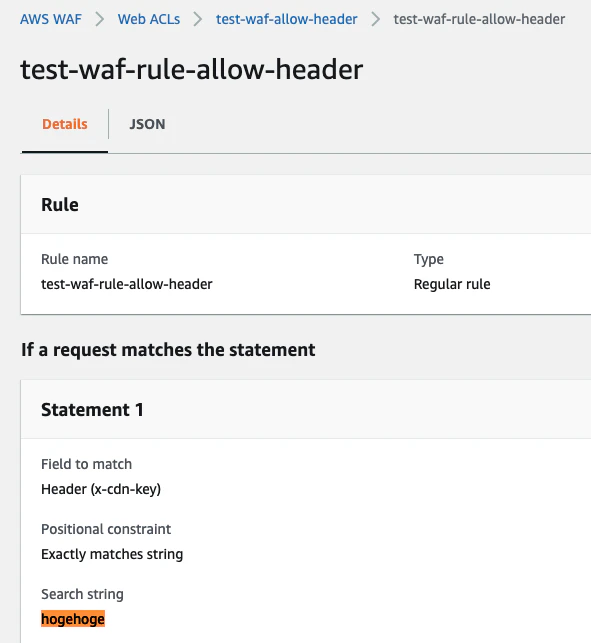Screen dimensions: 591x643
Task: Switch to the Details tab
Action: coord(65,124)
